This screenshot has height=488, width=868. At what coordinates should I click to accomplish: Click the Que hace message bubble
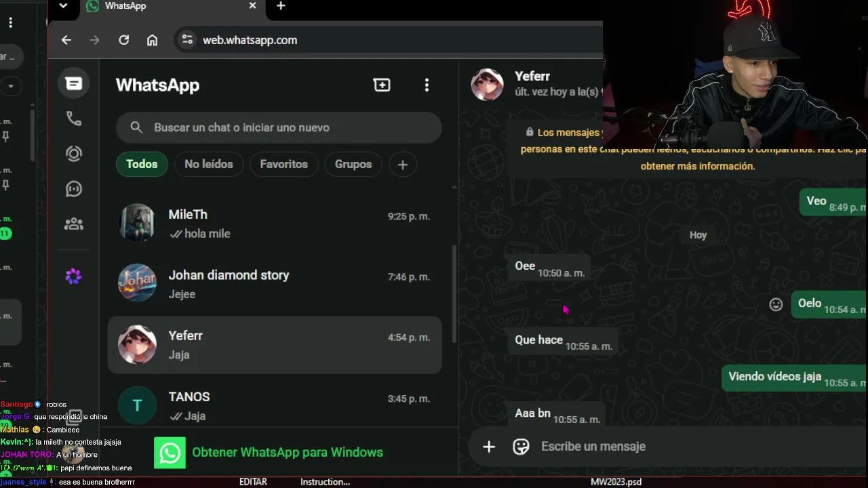[563, 341]
